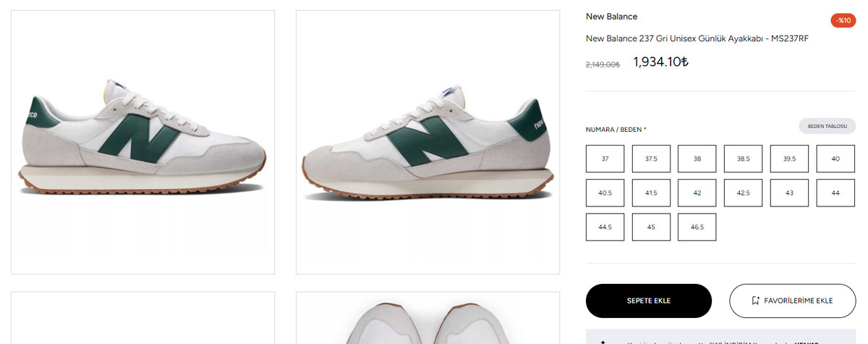Select size 41.5
Screen dimensions: 868x344
[651, 193]
